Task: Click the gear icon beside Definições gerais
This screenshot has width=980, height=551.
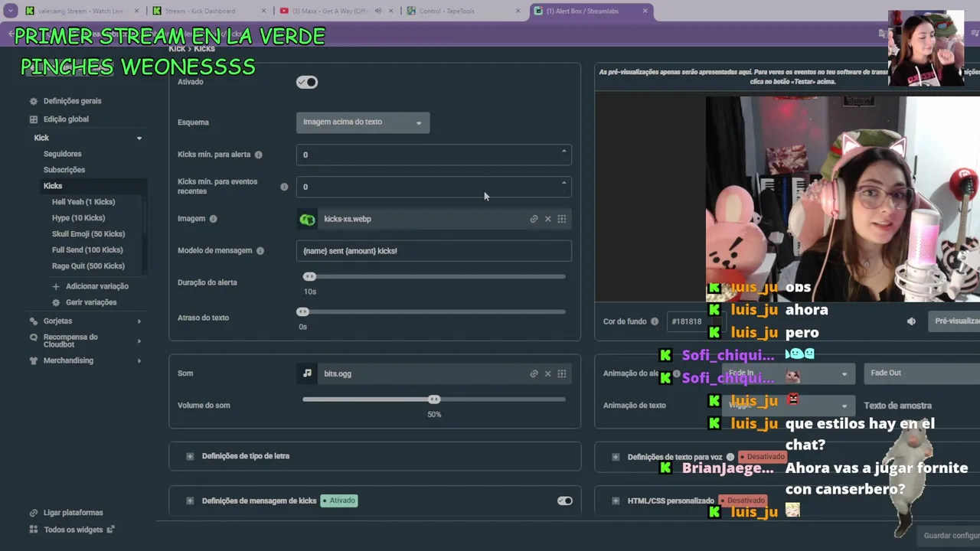Action: [33, 101]
